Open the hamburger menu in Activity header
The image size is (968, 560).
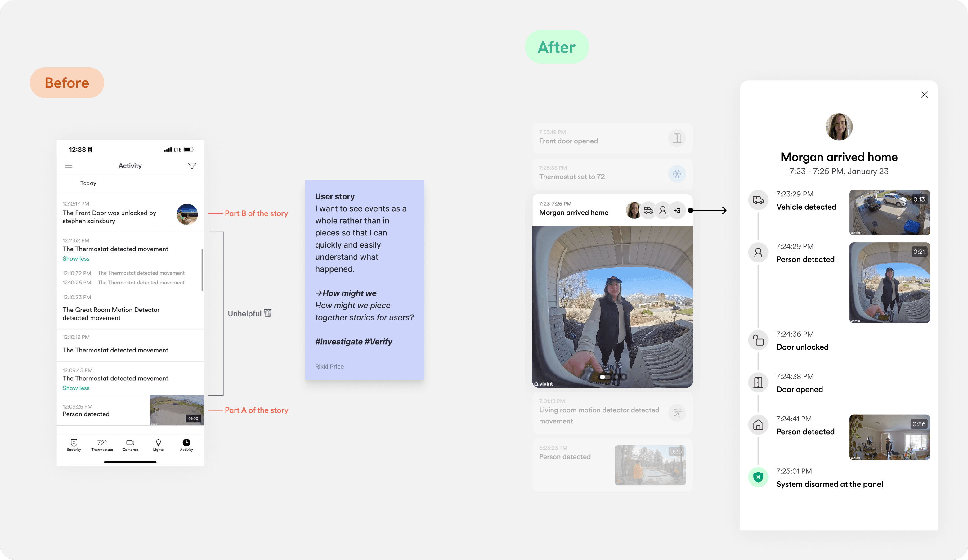pos(68,166)
